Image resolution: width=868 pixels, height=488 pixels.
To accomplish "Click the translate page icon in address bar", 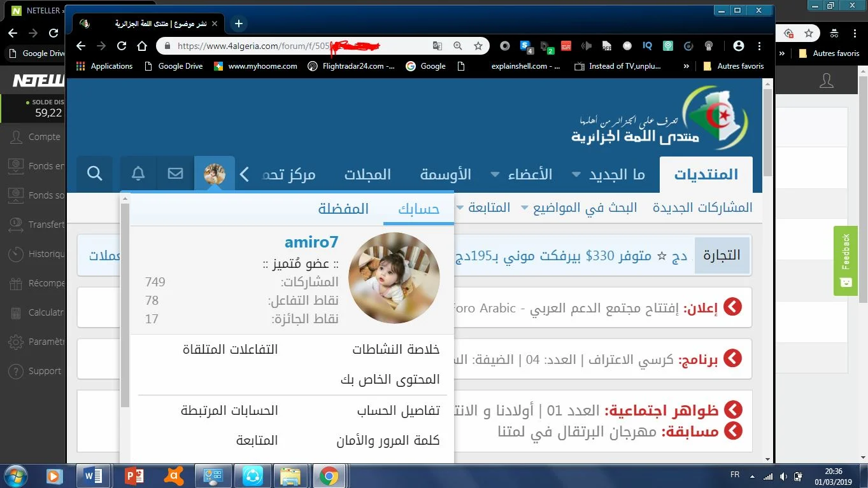I will tap(437, 46).
